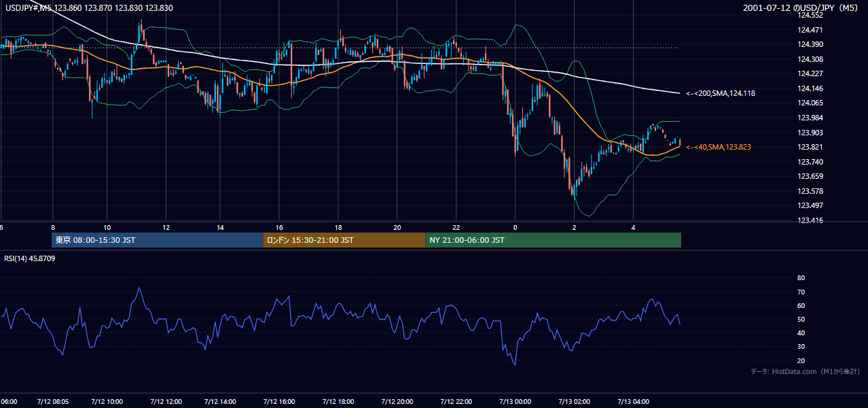
Task: Select the 40 SMA label 123.823
Action: click(719, 147)
